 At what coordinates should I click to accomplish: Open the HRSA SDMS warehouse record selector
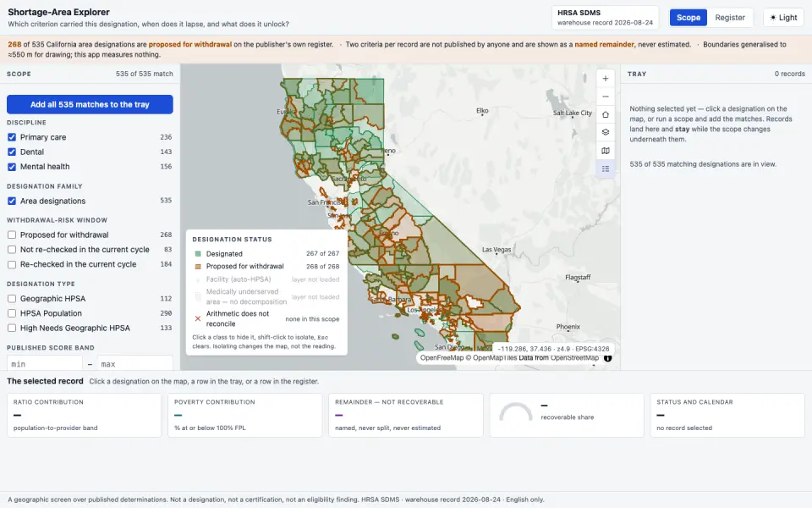pos(605,18)
